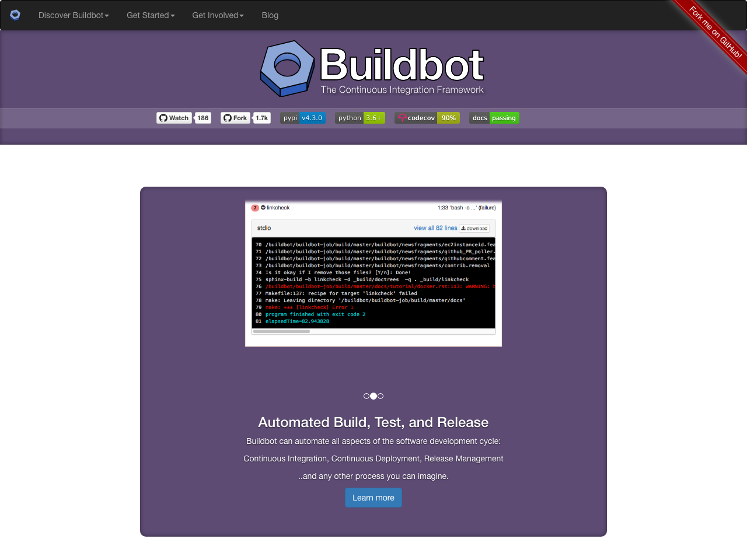
Task: Toggle the step status icon beside linkcheck
Action: pyautogui.click(x=256, y=208)
